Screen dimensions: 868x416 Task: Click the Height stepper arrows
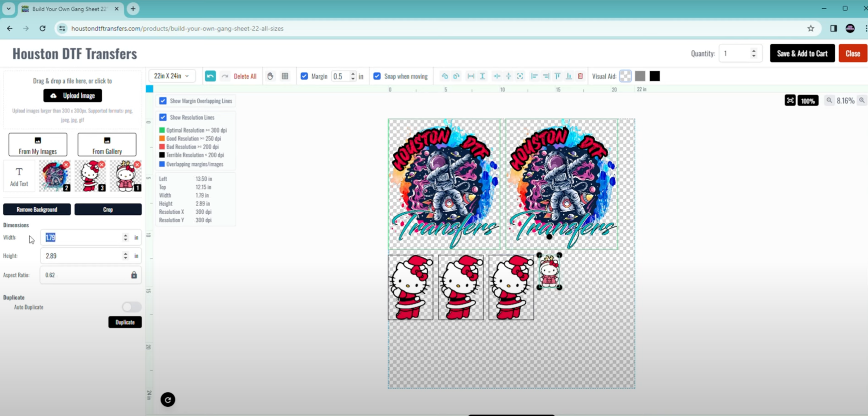[x=125, y=256]
